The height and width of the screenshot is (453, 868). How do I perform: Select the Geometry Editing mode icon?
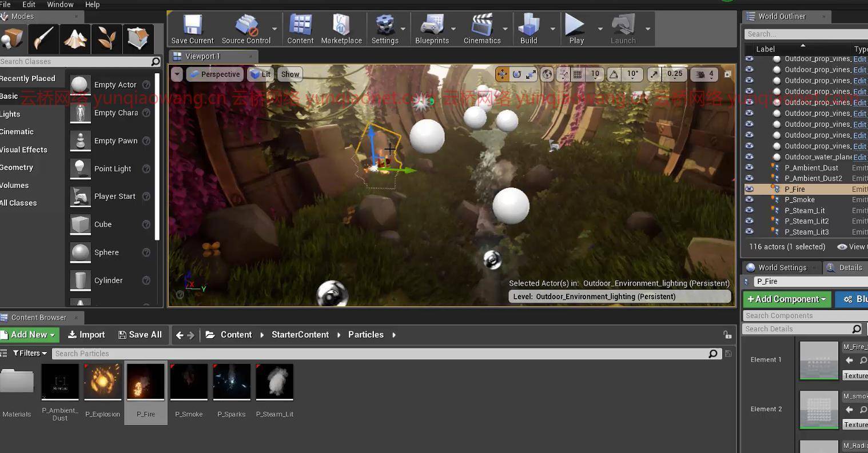138,38
